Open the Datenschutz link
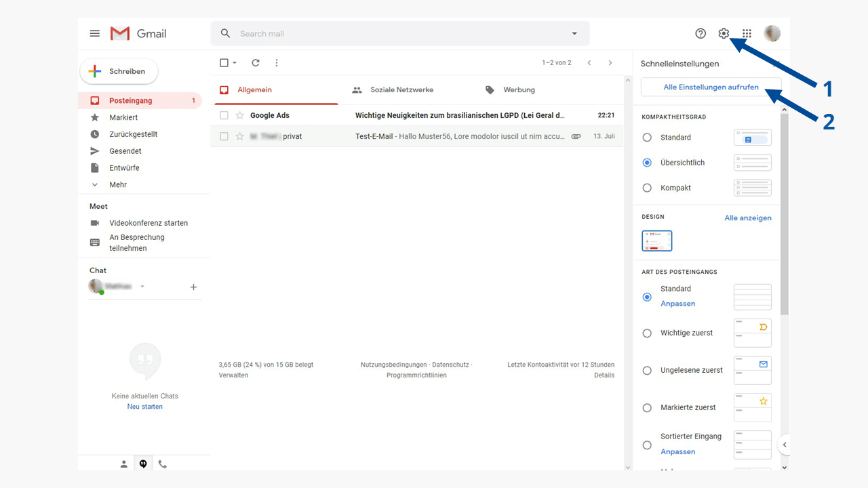The height and width of the screenshot is (488, 868). (450, 365)
